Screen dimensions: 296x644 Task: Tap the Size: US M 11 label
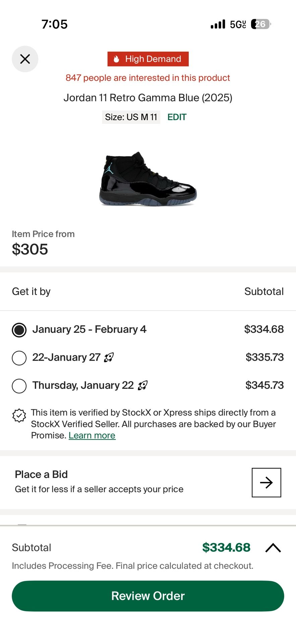pos(131,117)
